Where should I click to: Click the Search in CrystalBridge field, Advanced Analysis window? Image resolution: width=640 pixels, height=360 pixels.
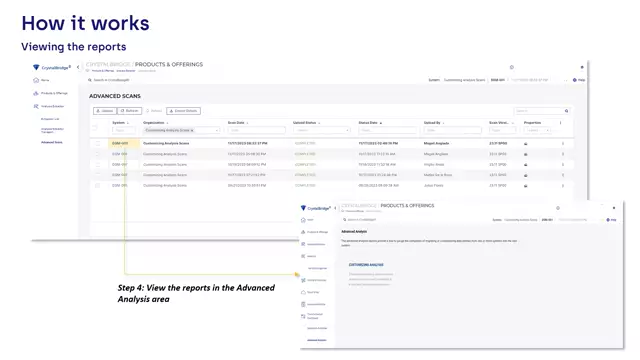[x=360, y=220]
